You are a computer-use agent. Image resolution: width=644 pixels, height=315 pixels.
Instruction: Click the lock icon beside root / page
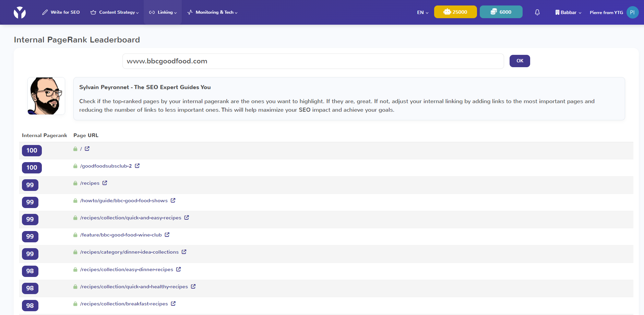tap(75, 149)
